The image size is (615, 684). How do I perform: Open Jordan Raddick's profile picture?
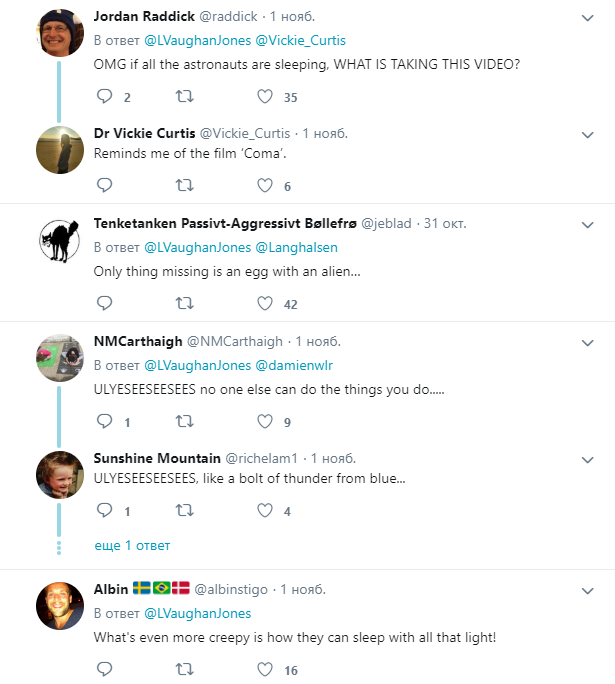click(58, 33)
